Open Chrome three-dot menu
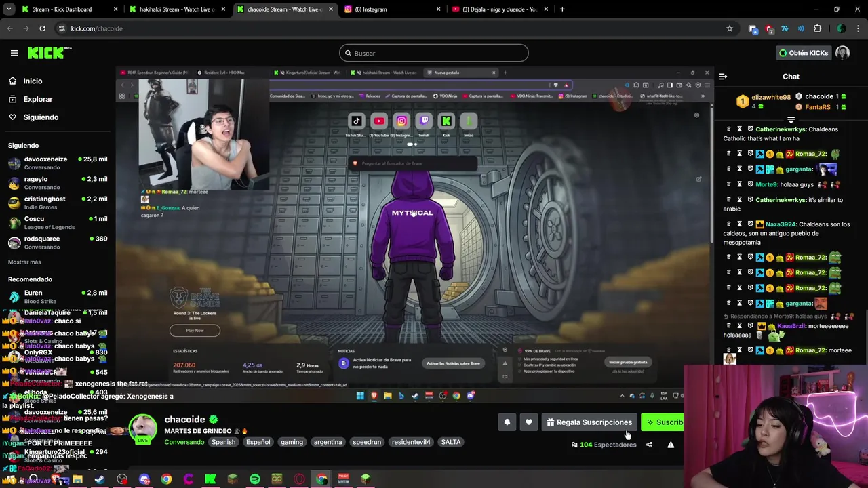The width and height of the screenshot is (868, 488). pyautogui.click(x=859, y=28)
